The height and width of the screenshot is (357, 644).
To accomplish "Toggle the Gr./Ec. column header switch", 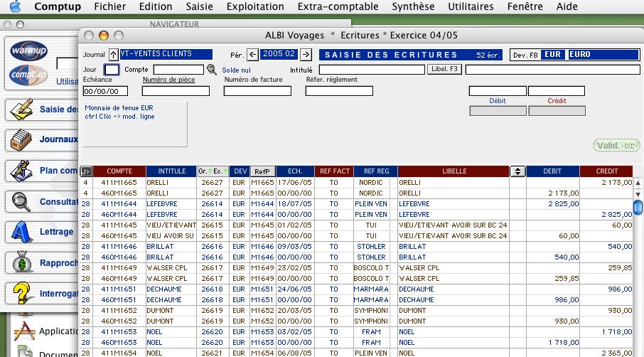I will click(x=213, y=171).
